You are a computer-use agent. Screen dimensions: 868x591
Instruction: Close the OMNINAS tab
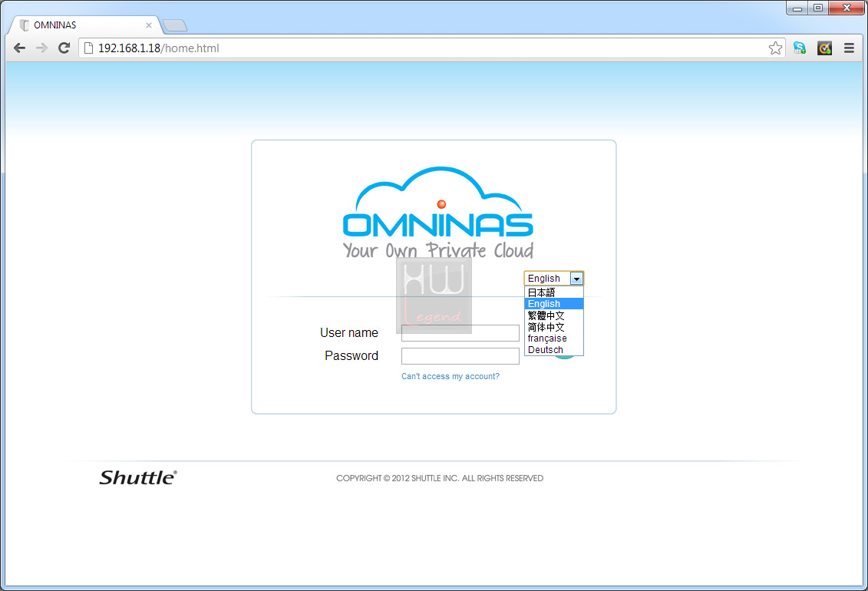pyautogui.click(x=148, y=25)
